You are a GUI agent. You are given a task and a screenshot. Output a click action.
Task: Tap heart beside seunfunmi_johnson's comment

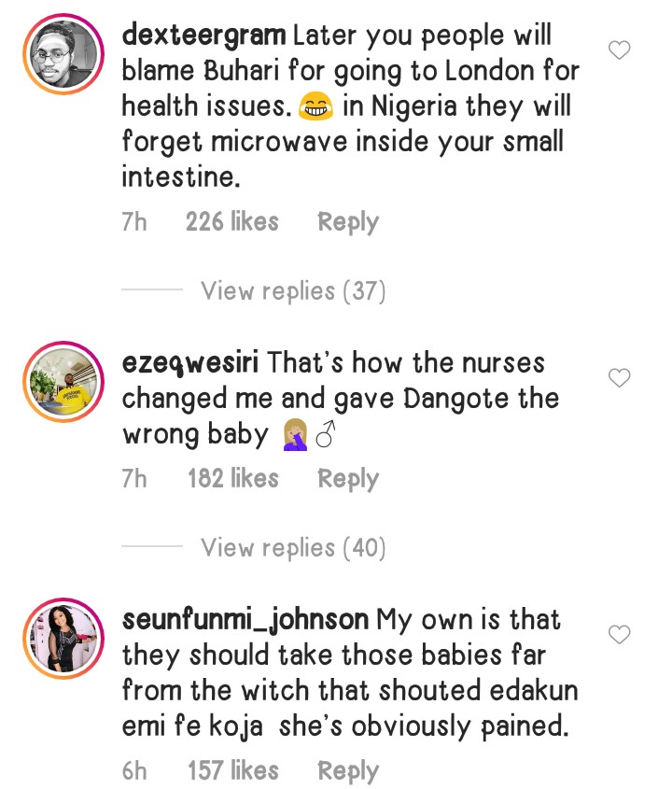click(620, 635)
